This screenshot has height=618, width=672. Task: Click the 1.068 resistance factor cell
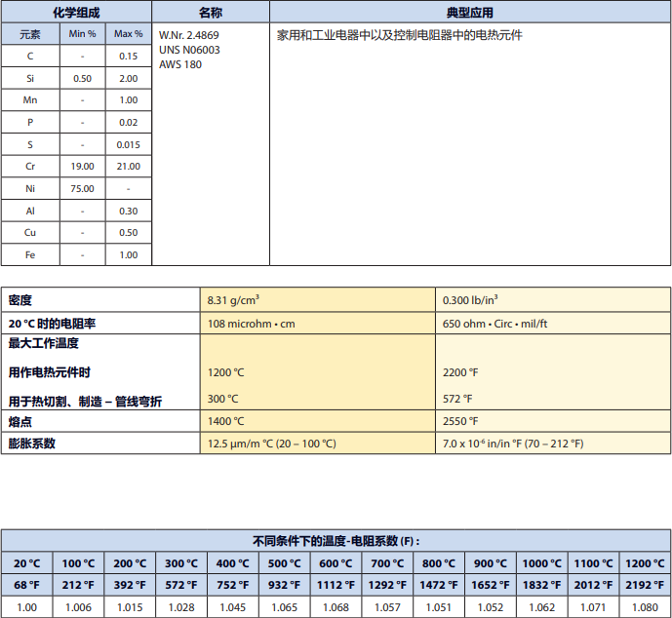pos(336,606)
